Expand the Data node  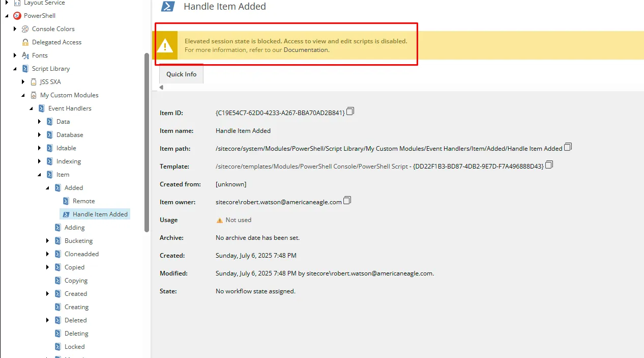40,122
